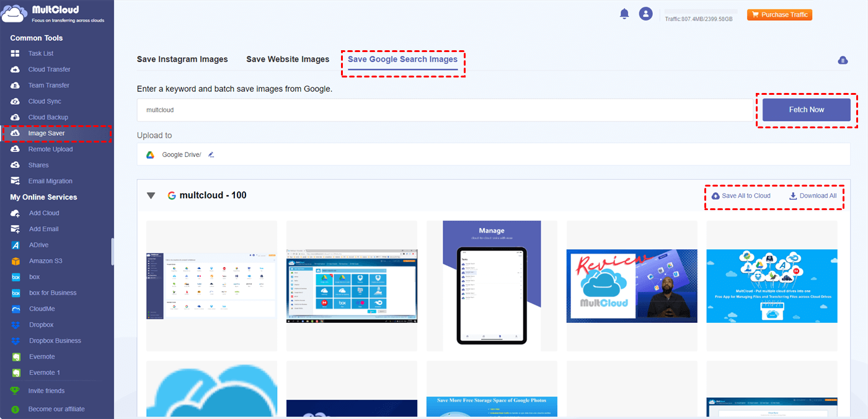This screenshot has width=868, height=419.
Task: Click the keyword input field containing multcloud
Action: [445, 110]
